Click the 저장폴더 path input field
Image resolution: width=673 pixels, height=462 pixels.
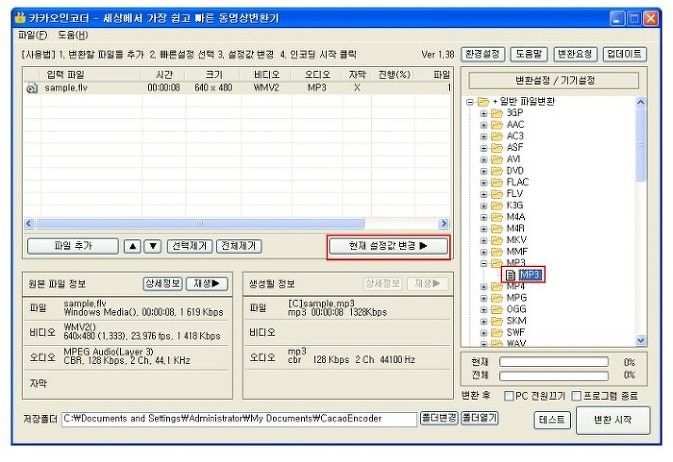click(x=239, y=419)
